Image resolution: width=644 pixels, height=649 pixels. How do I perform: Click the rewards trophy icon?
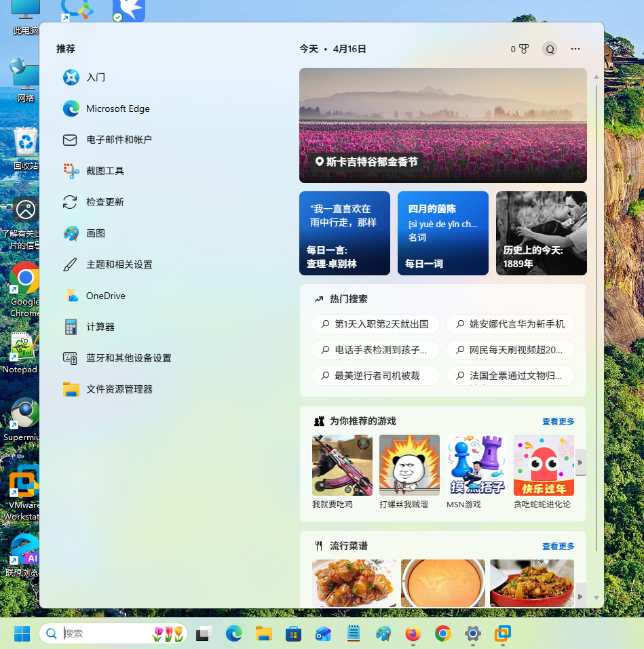click(x=523, y=49)
